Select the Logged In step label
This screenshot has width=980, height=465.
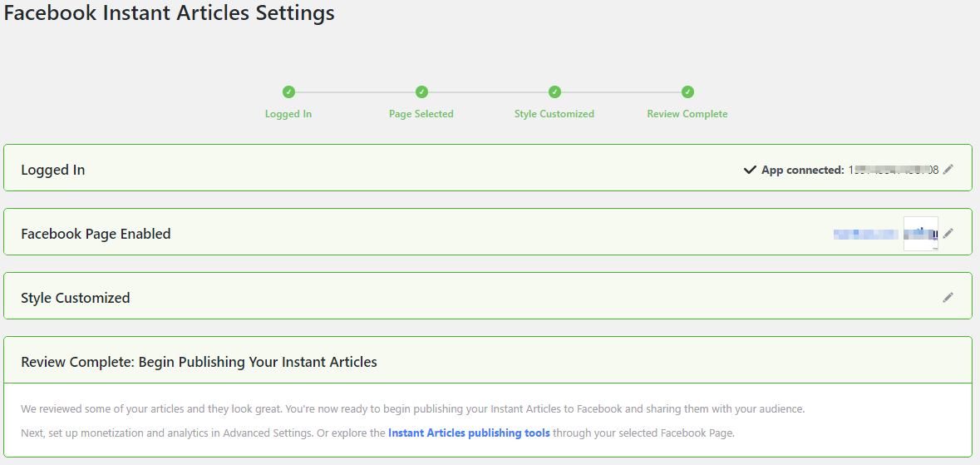click(288, 114)
